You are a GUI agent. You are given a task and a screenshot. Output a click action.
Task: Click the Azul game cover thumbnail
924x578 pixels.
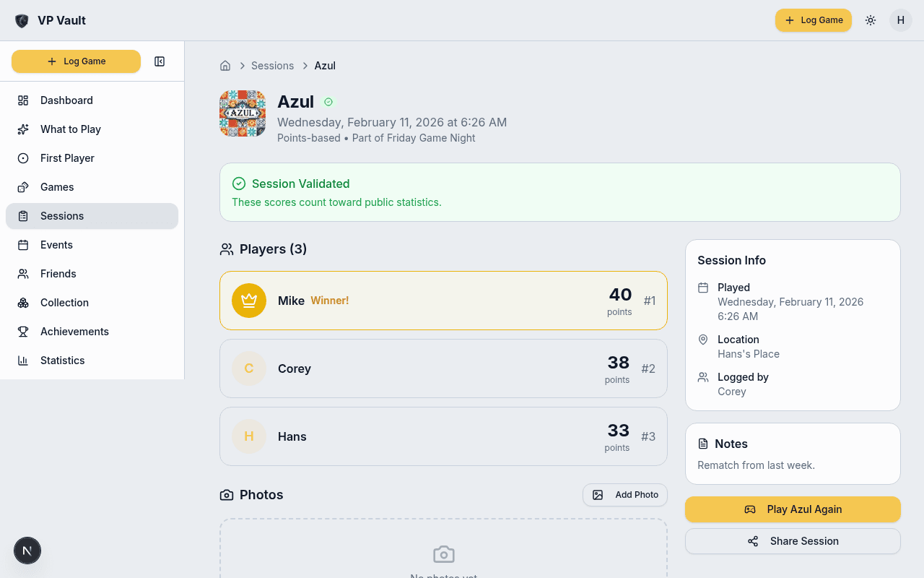(243, 113)
